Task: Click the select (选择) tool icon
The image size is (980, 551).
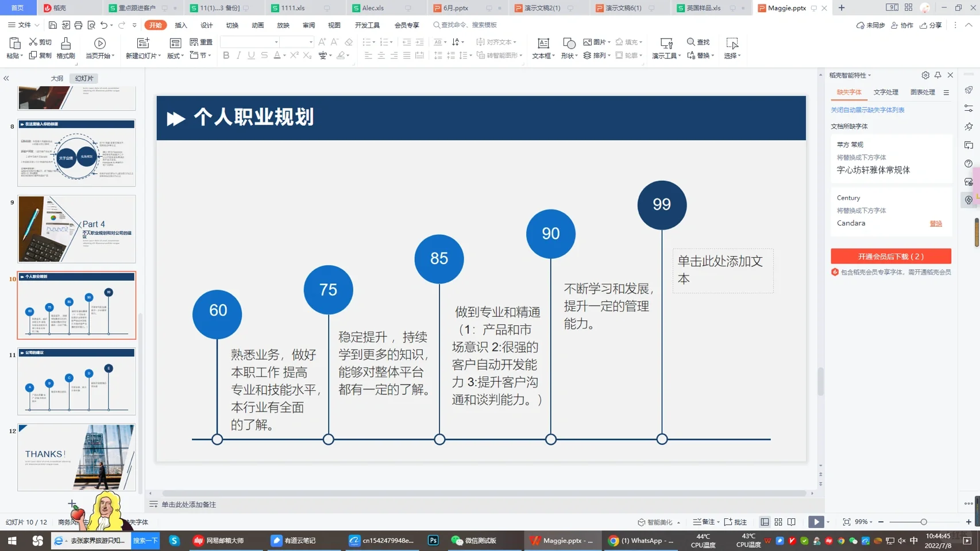Action: 732,44
